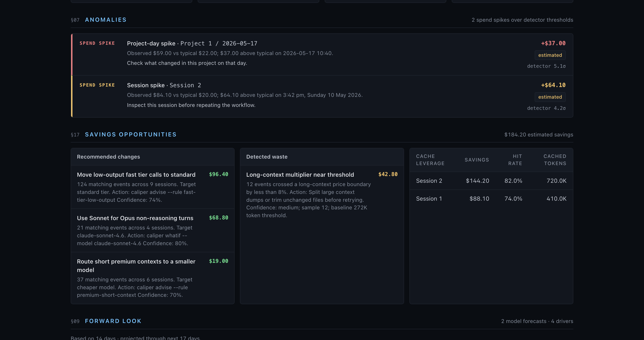Click the $88.10 savings cell

(479, 199)
